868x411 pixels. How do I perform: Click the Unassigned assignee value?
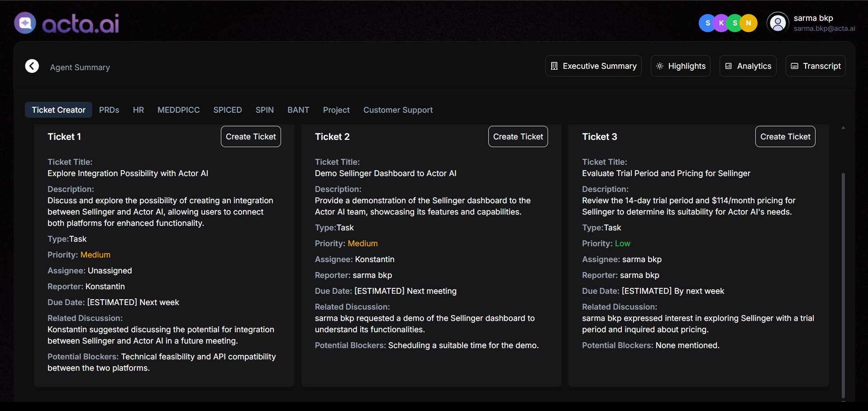coord(110,271)
